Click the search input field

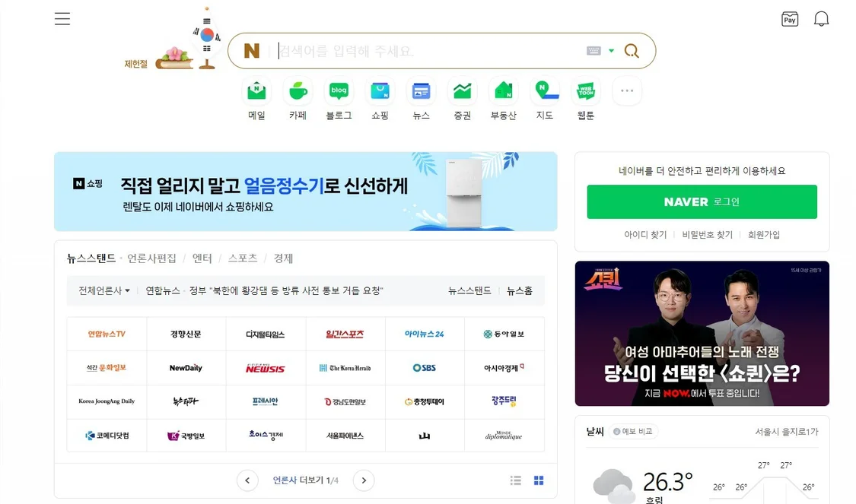point(428,51)
